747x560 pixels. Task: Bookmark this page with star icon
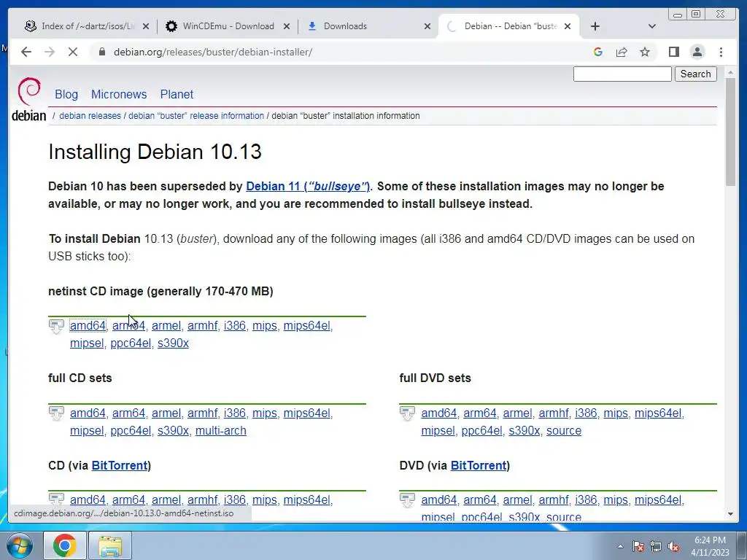click(x=645, y=52)
